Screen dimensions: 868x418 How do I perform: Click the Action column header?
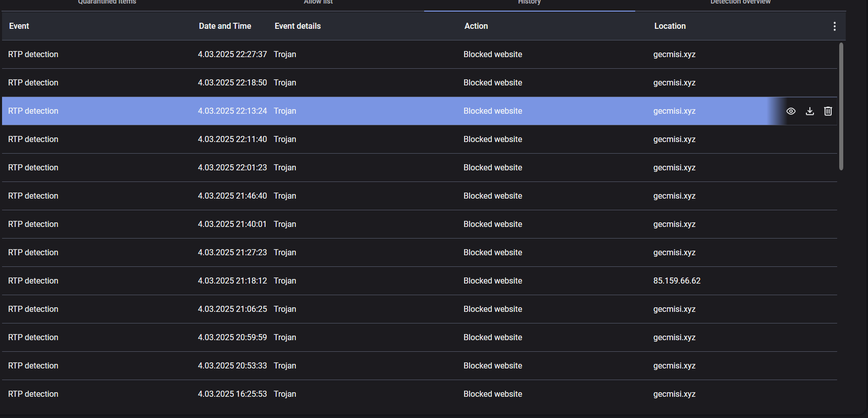click(476, 26)
